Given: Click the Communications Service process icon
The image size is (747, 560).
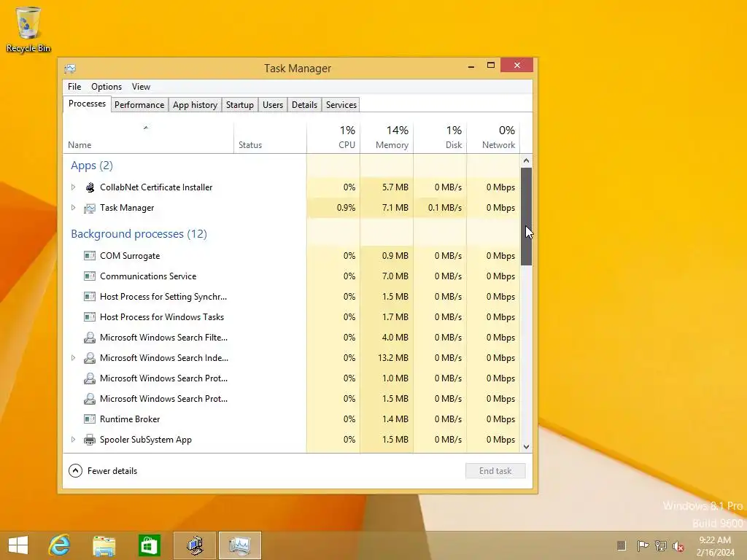Looking at the screenshot, I should (x=90, y=276).
